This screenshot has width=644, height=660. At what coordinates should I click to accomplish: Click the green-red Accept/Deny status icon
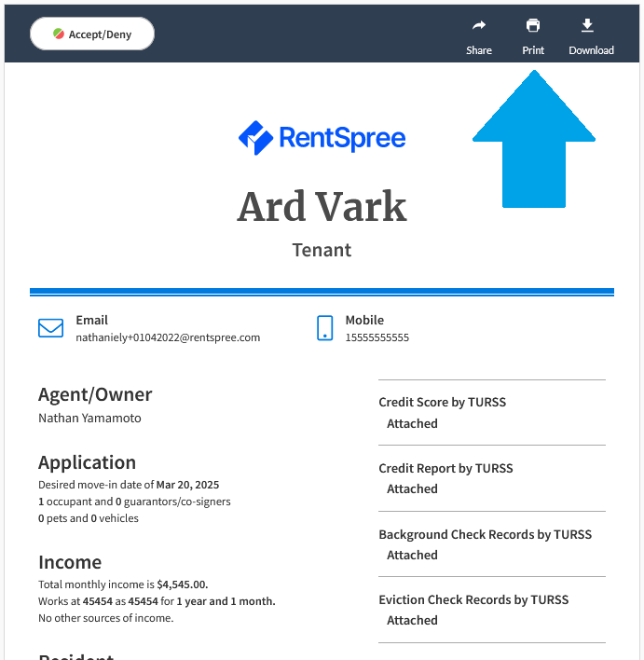(x=59, y=34)
